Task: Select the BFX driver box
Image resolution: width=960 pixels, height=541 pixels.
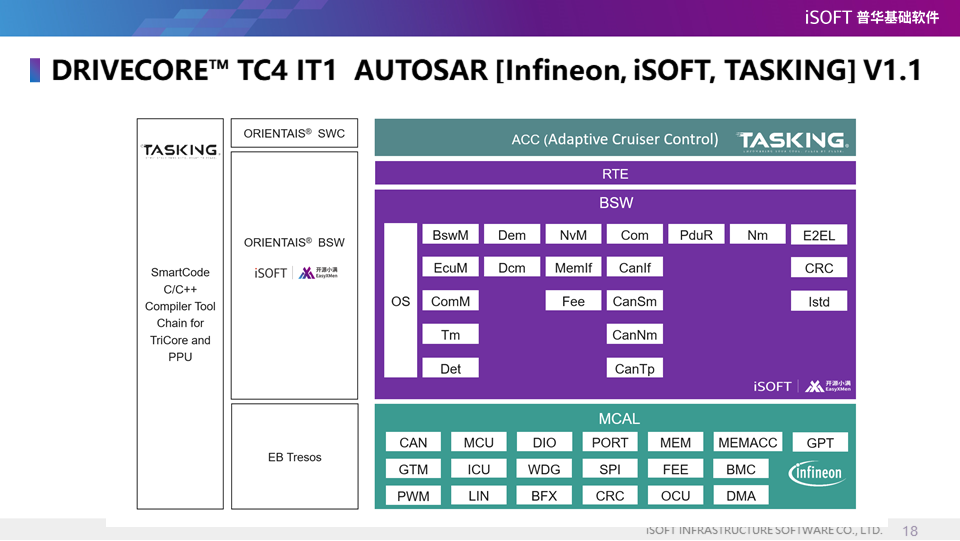Action: [x=544, y=496]
